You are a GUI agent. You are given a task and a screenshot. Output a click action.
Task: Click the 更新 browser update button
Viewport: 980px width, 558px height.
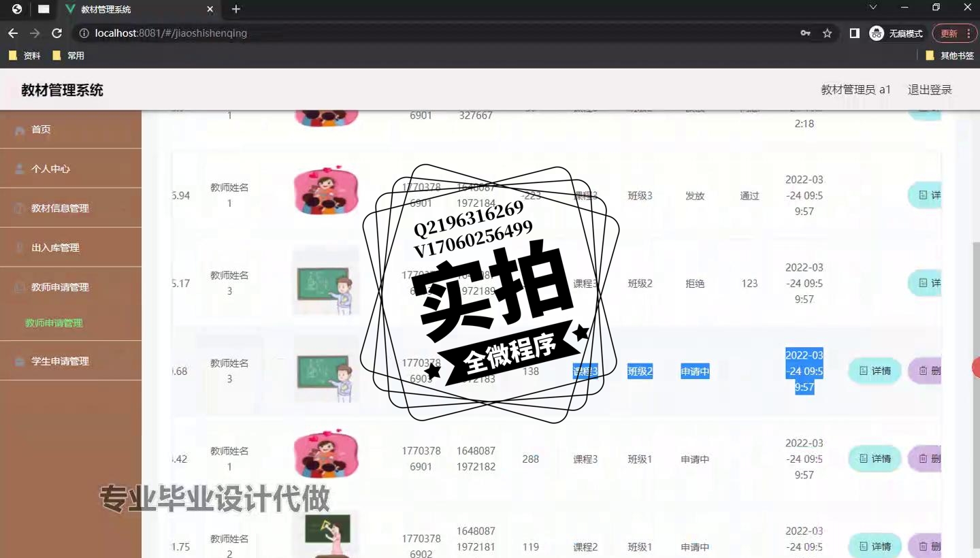(x=953, y=33)
